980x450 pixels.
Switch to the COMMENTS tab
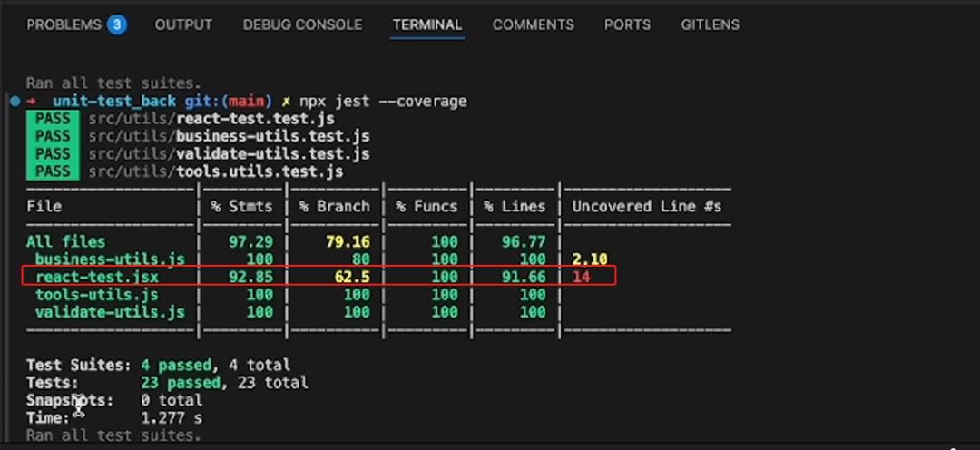[x=533, y=24]
